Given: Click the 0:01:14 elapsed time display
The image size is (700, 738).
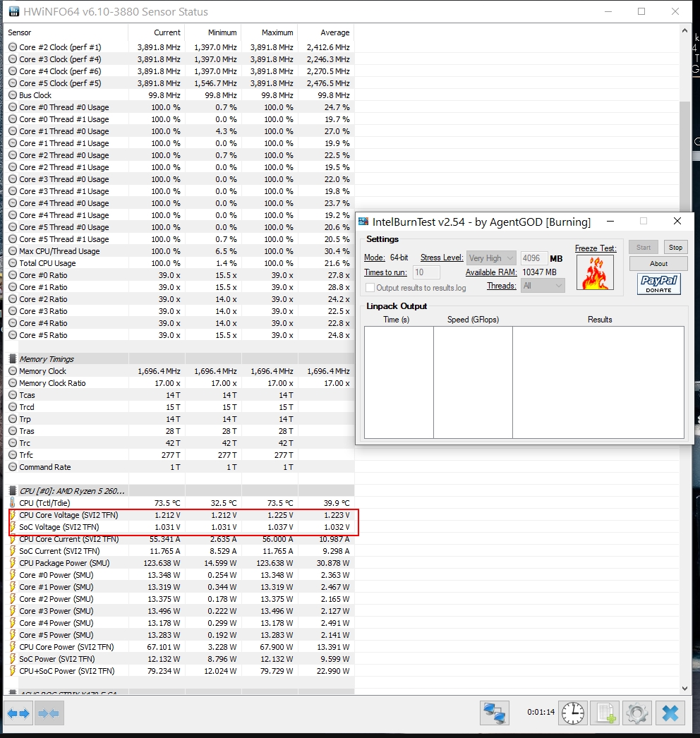Looking at the screenshot, I should 541,712.
